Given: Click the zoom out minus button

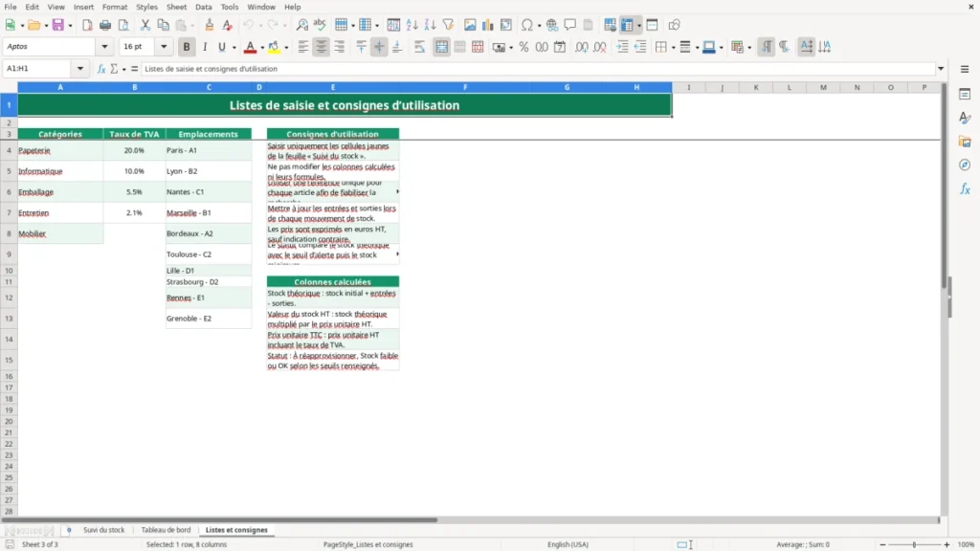Looking at the screenshot, I should (x=882, y=544).
